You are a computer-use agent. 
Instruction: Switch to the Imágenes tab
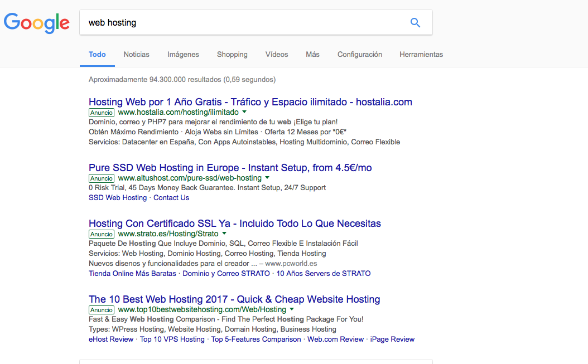(182, 54)
